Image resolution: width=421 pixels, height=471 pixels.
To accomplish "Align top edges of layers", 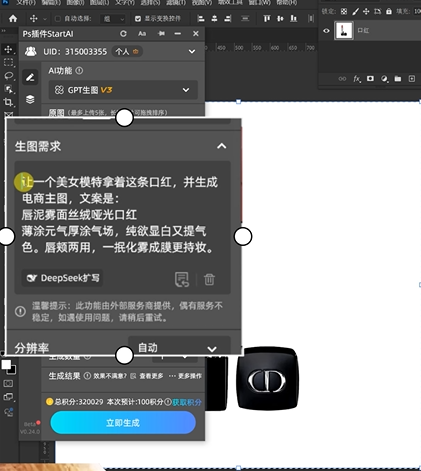I will 267,18.
